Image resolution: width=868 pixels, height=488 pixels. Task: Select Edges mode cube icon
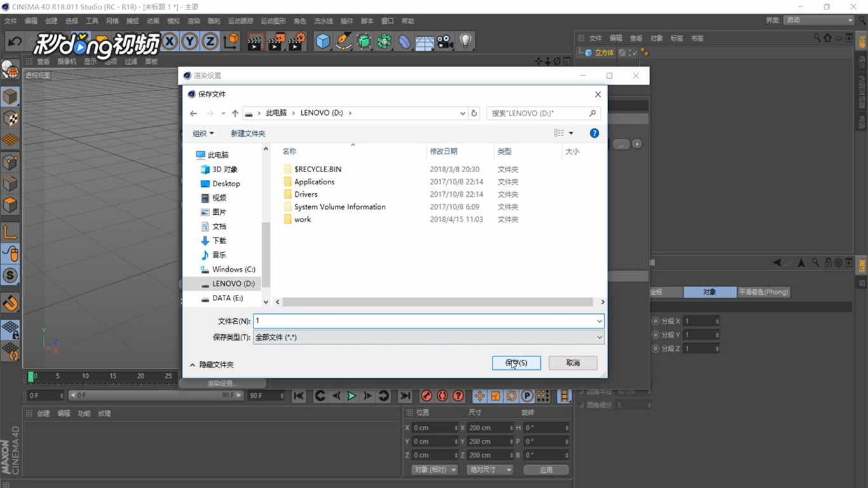pyautogui.click(x=10, y=184)
